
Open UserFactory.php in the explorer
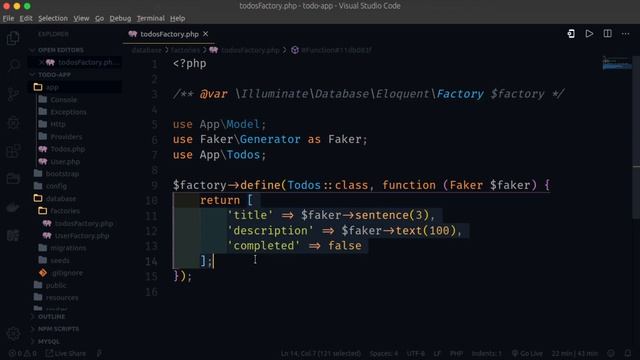click(82, 236)
